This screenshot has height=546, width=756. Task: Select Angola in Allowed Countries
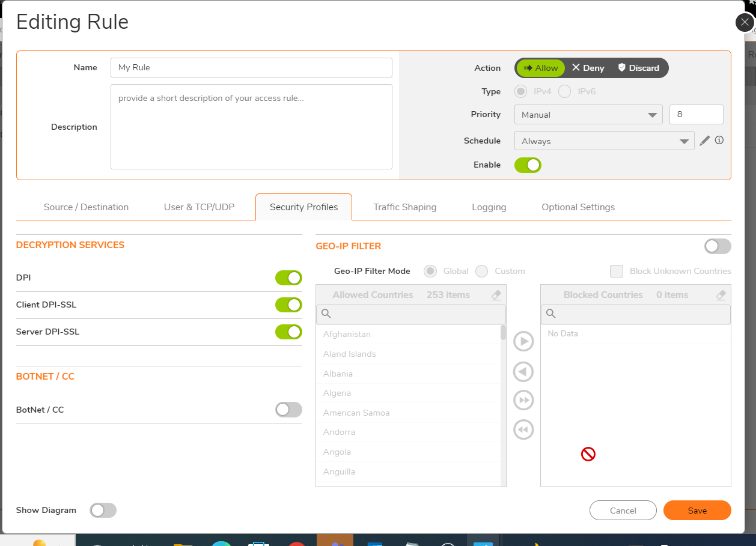point(408,452)
